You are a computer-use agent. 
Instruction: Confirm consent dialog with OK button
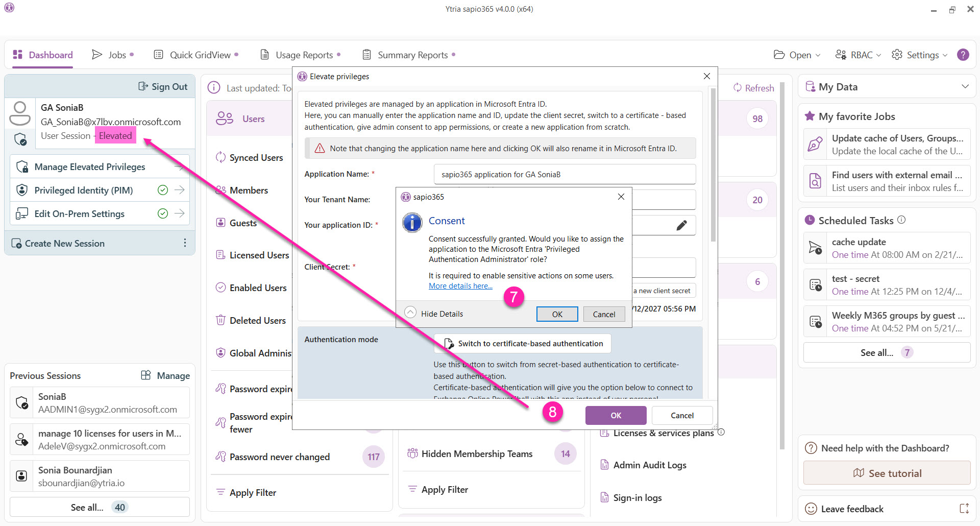(x=557, y=314)
